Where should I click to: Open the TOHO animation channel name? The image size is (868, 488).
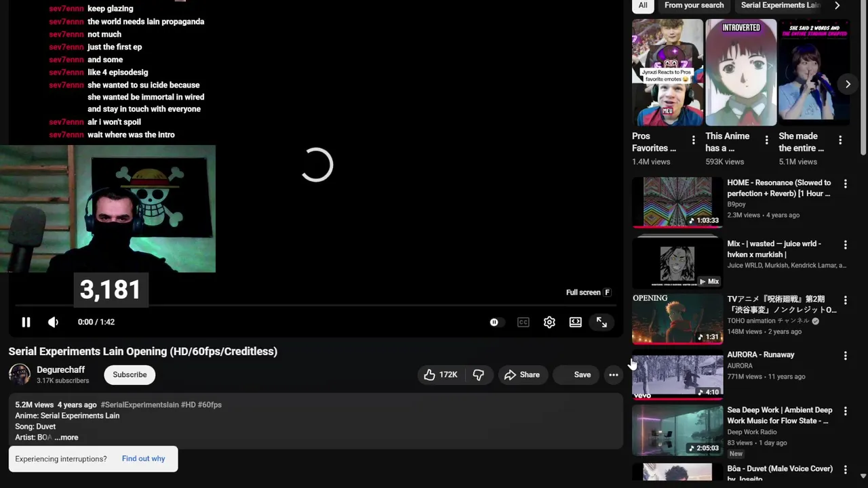(768, 321)
